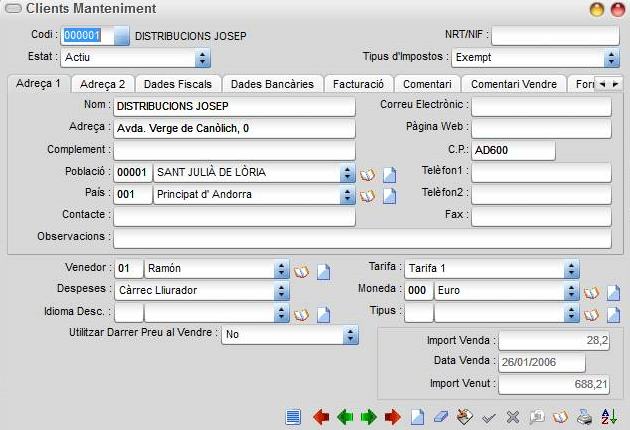Go to next record with right green arrow
Image resolution: width=630 pixels, height=430 pixels.
[368, 417]
